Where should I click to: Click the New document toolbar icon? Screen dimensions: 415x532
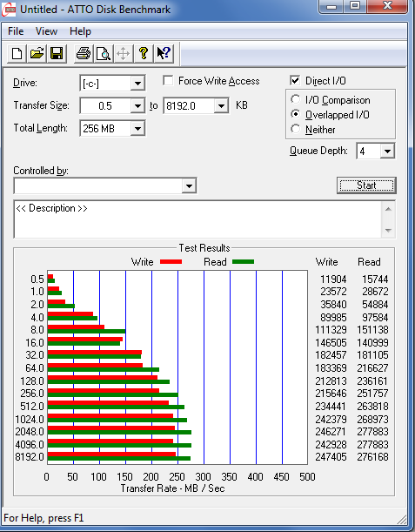(x=17, y=54)
